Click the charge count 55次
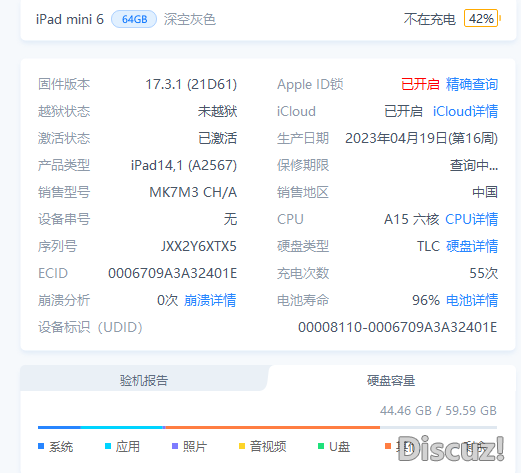521x473 pixels. tap(483, 273)
